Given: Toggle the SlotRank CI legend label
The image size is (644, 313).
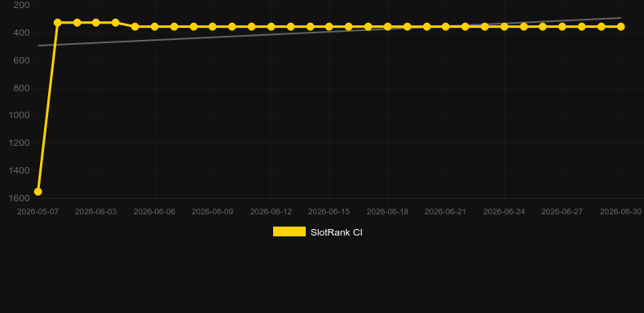Looking at the screenshot, I should coord(337,232).
